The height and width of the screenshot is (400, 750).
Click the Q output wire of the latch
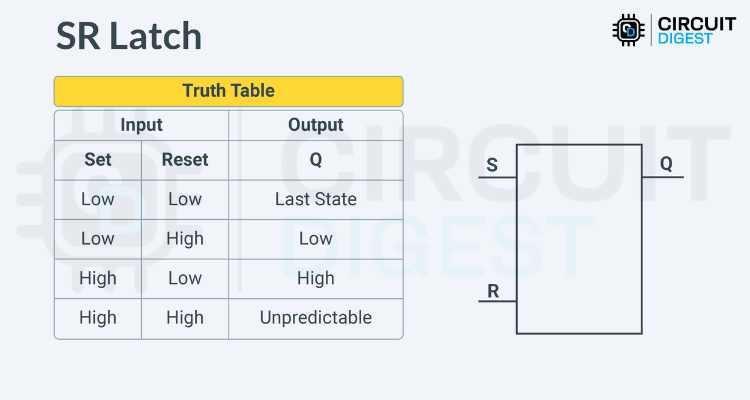point(662,178)
